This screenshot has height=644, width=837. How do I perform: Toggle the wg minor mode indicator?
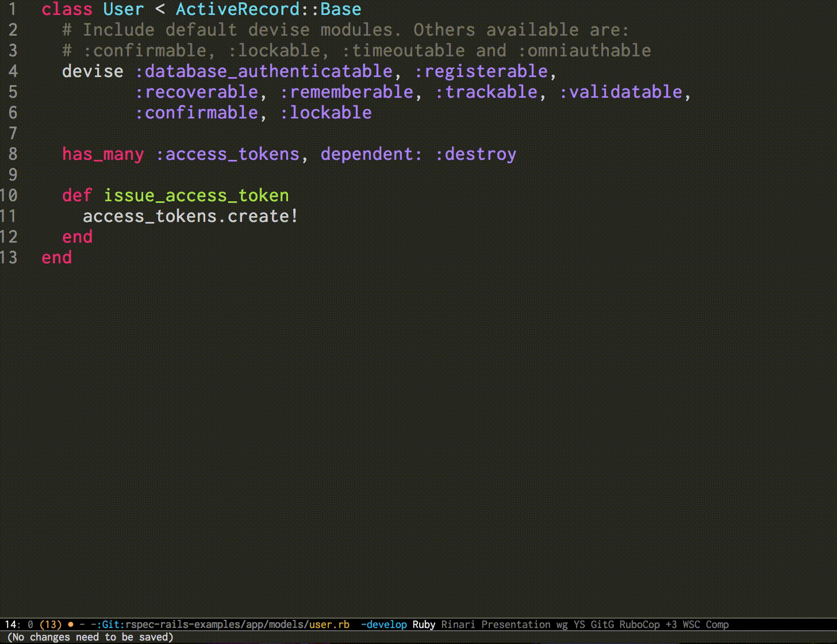(x=562, y=624)
